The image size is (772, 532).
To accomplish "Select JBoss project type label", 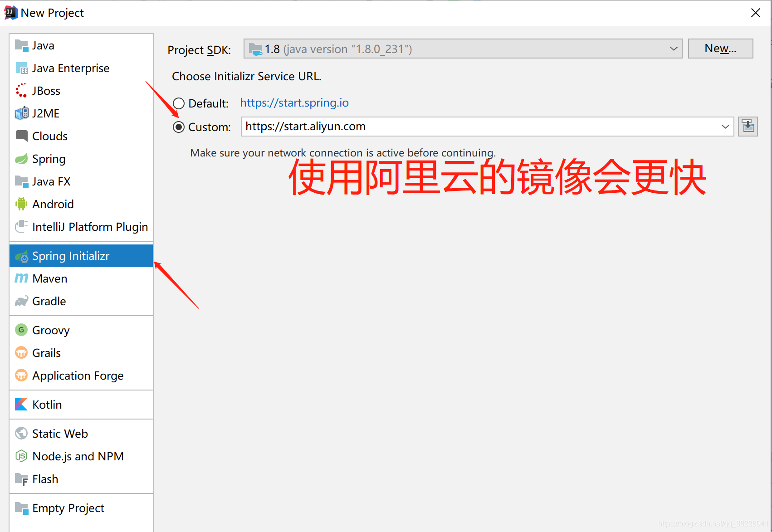I will (46, 91).
